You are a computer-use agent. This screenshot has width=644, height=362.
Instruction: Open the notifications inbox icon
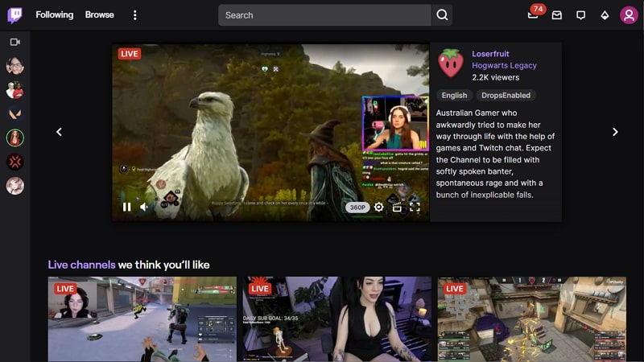point(556,15)
